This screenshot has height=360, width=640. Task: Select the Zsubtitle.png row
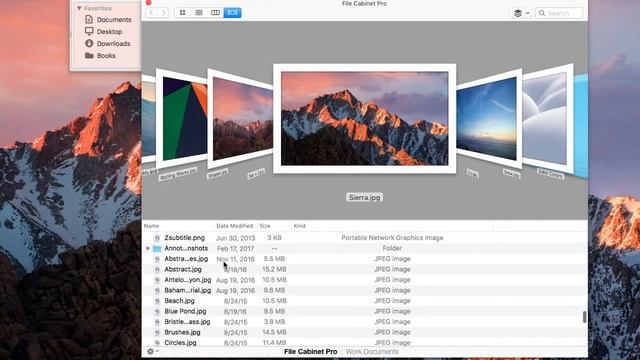tap(364, 238)
